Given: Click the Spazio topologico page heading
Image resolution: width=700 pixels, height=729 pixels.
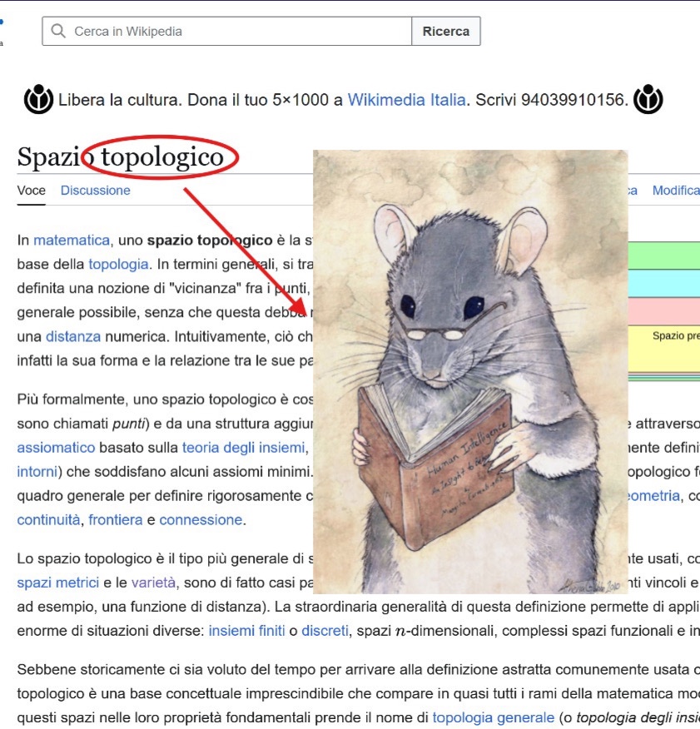Looking at the screenshot, I should [121, 157].
